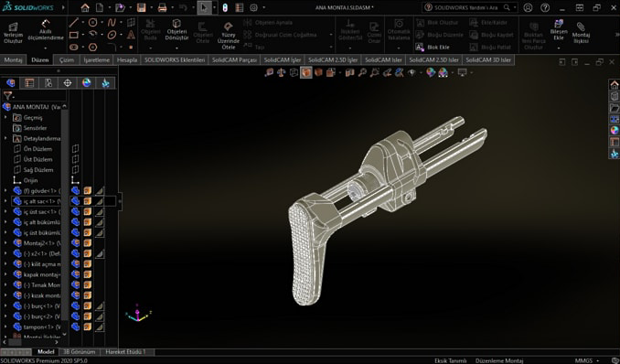Click the Yerleşim Oluştur button
Image resolution: width=620 pixels, height=364 pixels.
(x=13, y=32)
